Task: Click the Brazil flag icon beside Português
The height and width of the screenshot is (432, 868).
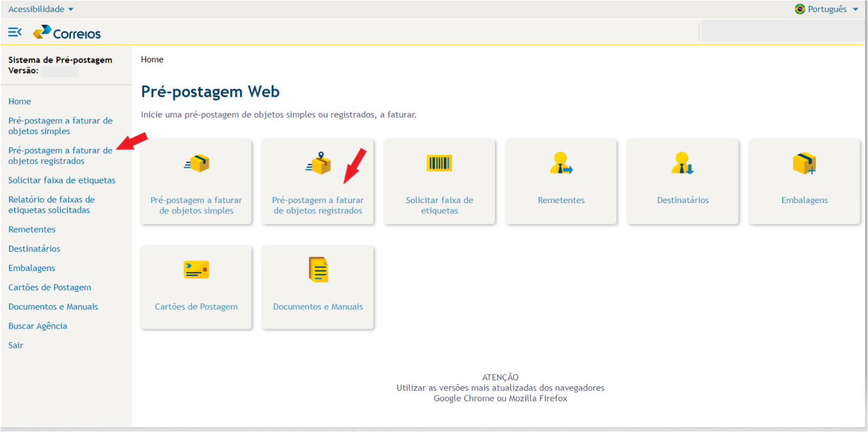Action: (800, 9)
